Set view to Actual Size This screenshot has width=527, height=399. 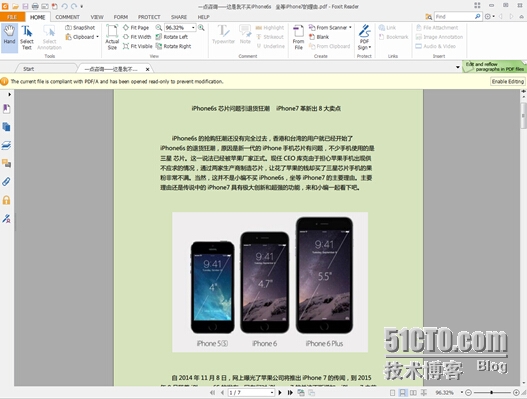112,37
